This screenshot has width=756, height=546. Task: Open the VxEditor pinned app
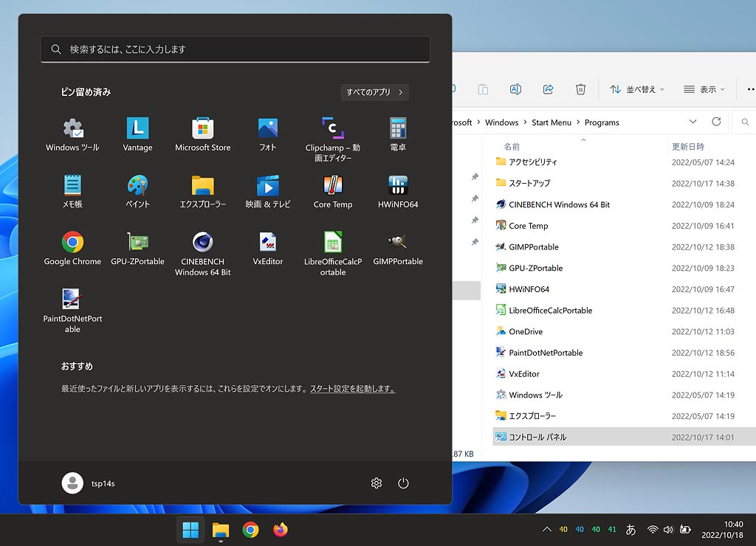268,248
